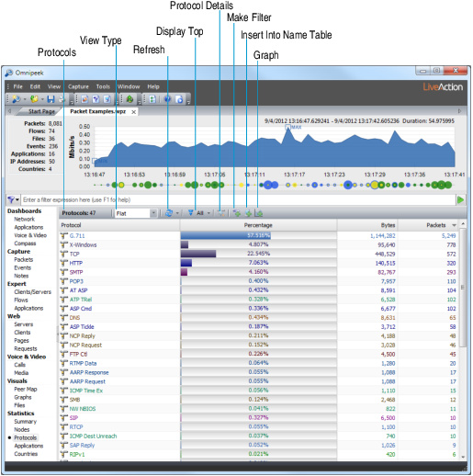Viewport: 473px width, 476px height.
Task: Open the Refresh interval dropdown arrow
Action: tap(177, 213)
